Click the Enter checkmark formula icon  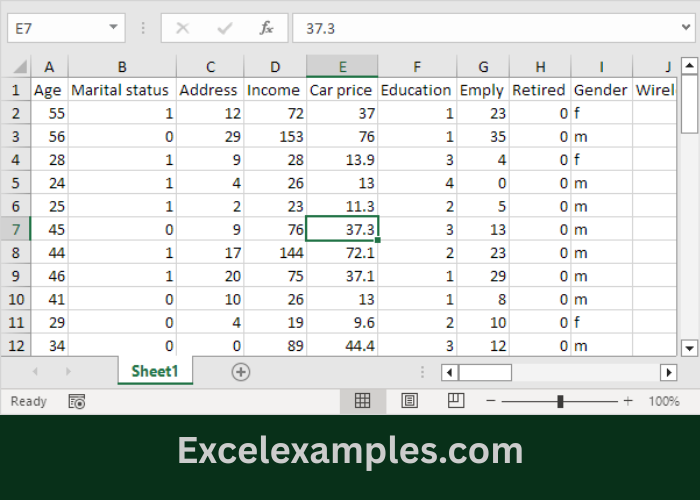pyautogui.click(x=225, y=28)
